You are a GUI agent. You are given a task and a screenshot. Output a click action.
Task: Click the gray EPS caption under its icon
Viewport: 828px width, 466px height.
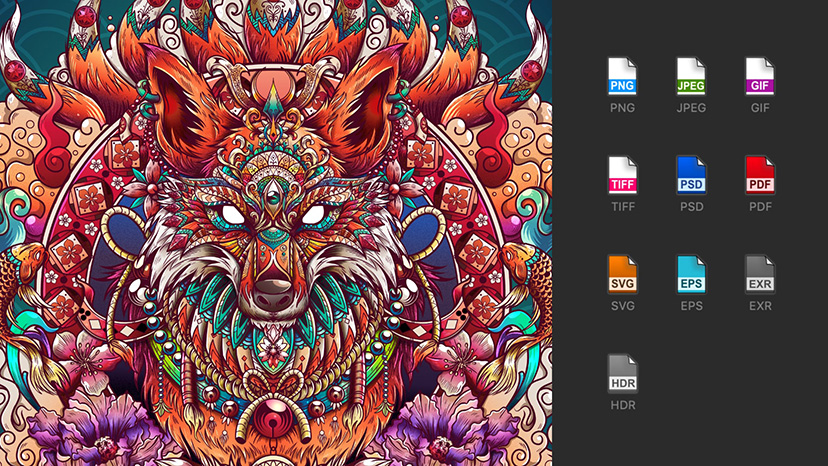click(x=692, y=306)
